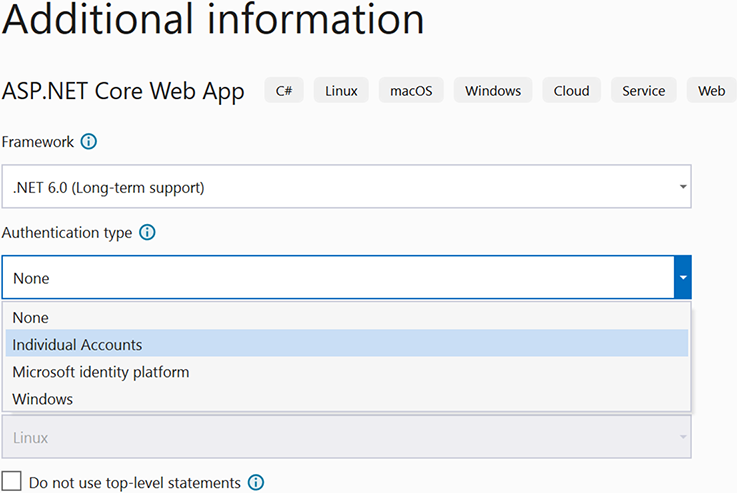Click the 'Authentication type' label
The height and width of the screenshot is (493, 737).
(x=67, y=233)
